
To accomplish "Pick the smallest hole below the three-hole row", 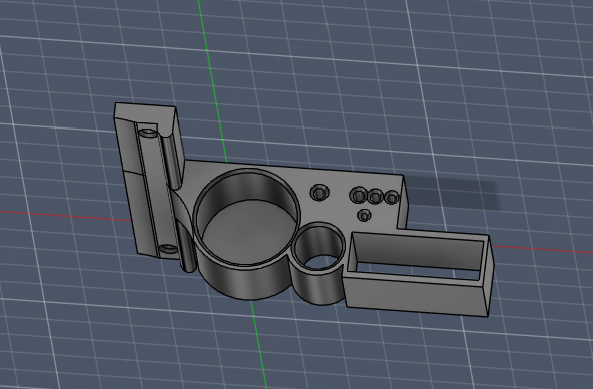I will tap(365, 216).
